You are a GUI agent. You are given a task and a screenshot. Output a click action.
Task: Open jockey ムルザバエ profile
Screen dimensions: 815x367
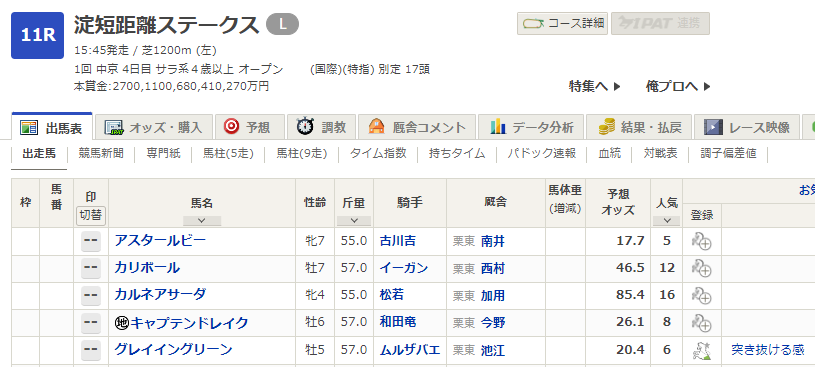(x=410, y=350)
